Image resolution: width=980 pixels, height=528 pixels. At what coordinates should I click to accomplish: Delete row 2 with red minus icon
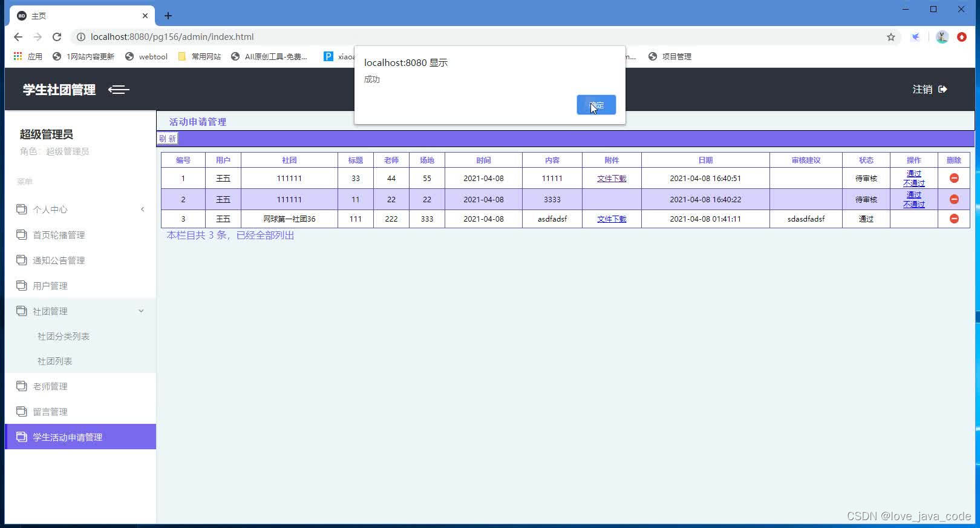954,199
